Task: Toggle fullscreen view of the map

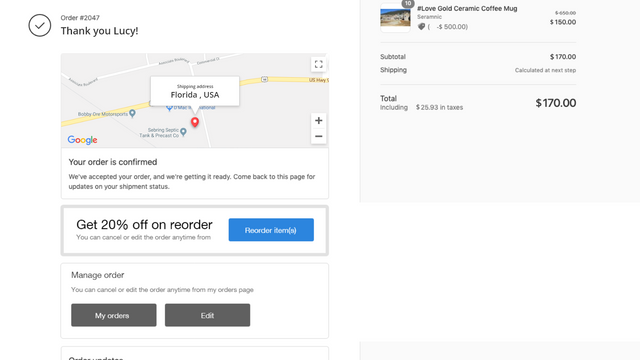Action: coord(318,64)
